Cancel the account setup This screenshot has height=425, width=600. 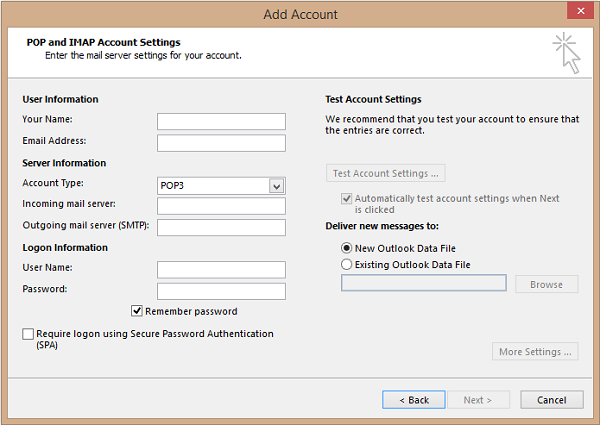click(551, 400)
